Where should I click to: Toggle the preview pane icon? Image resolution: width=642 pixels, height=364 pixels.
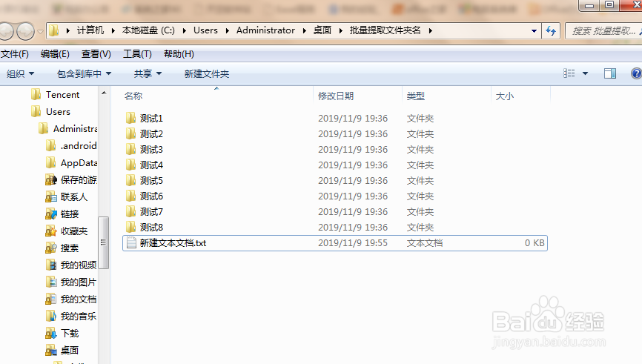coord(610,73)
